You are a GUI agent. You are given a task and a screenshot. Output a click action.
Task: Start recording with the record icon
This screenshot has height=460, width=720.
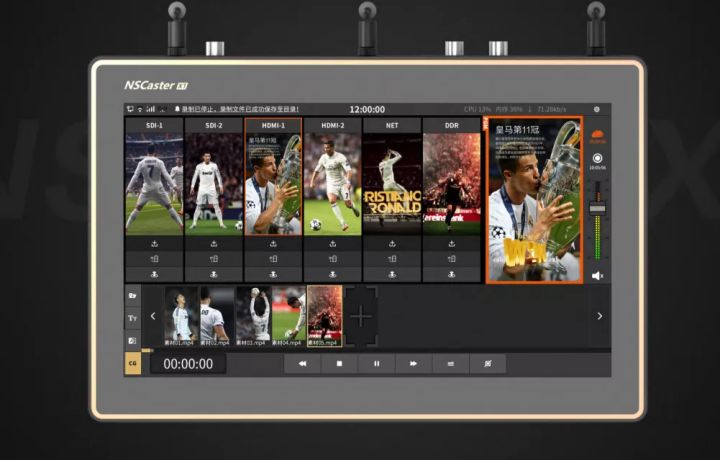[598, 158]
